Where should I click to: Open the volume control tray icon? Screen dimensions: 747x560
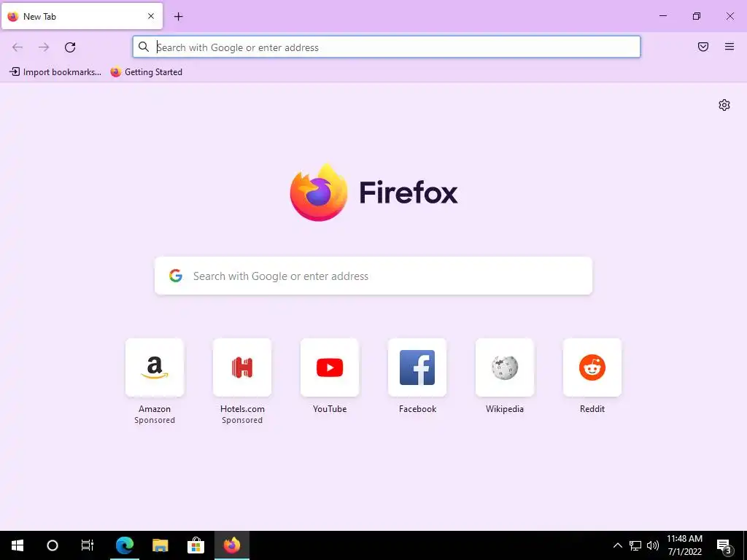pyautogui.click(x=653, y=545)
